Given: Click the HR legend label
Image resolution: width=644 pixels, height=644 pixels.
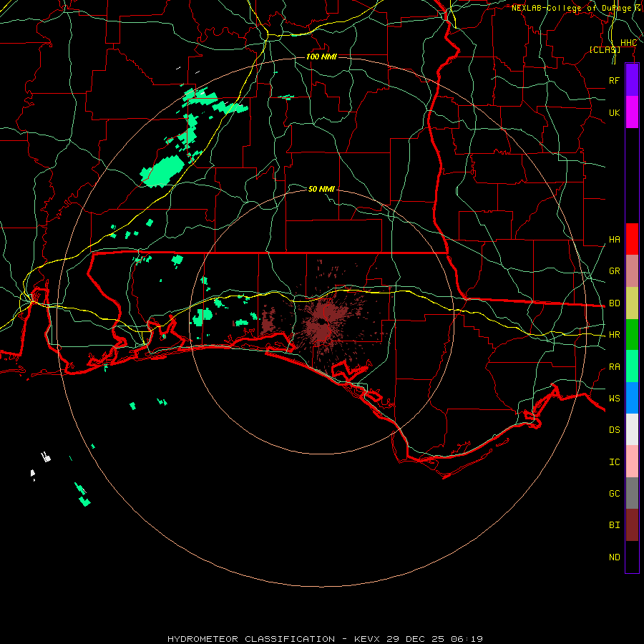Looking at the screenshot, I should coord(614,335).
